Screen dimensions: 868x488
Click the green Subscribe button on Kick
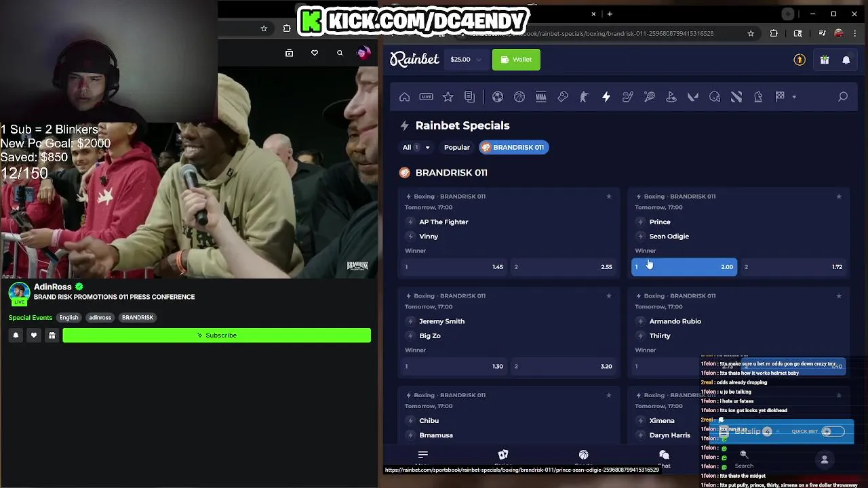tap(217, 335)
